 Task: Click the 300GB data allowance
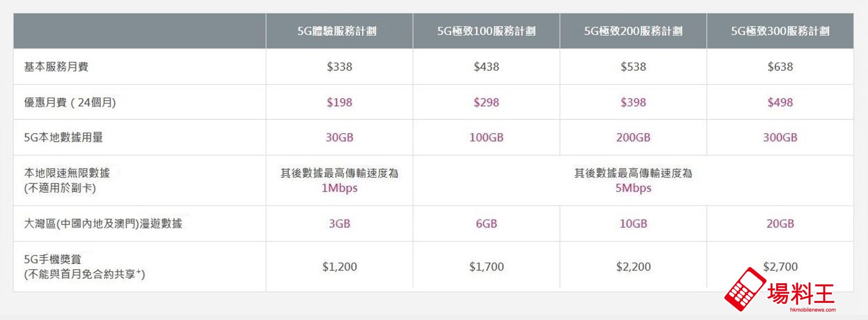click(780, 138)
